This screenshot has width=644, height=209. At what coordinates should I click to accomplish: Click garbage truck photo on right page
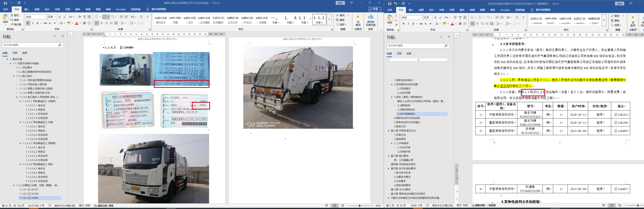298,87
